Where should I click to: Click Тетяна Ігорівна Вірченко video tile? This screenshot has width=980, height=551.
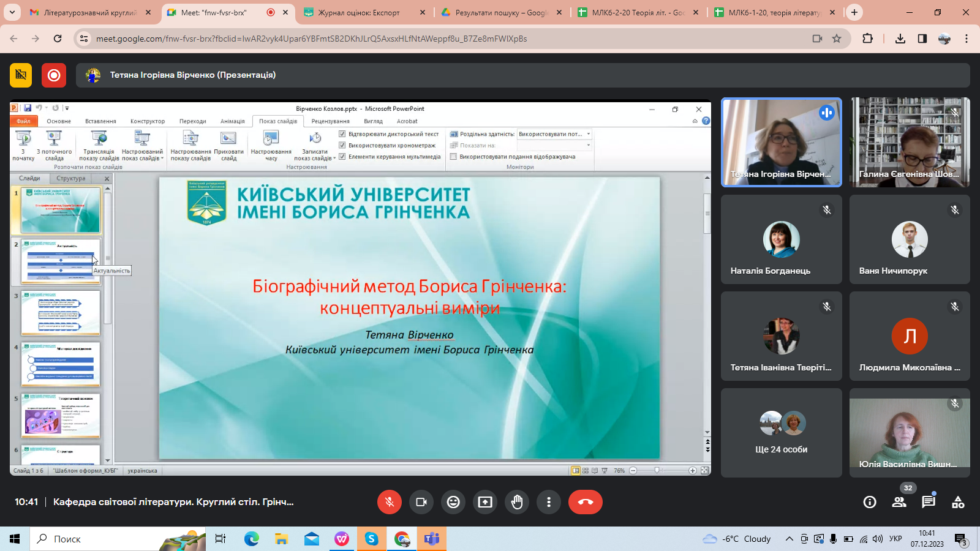click(x=781, y=142)
